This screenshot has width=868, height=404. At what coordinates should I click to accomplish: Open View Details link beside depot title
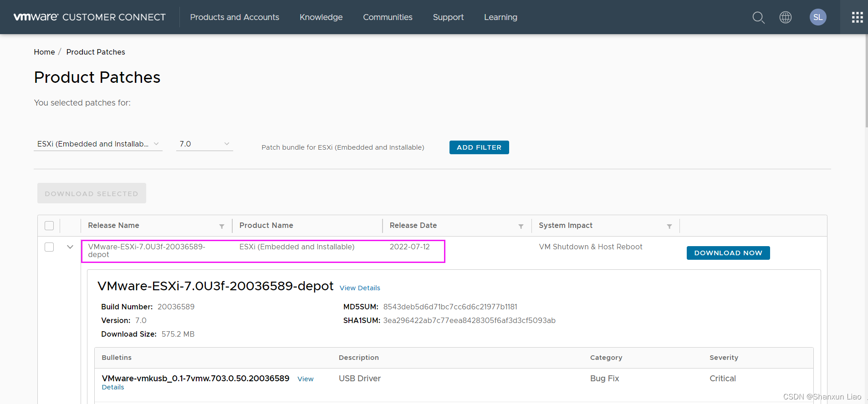click(x=360, y=288)
